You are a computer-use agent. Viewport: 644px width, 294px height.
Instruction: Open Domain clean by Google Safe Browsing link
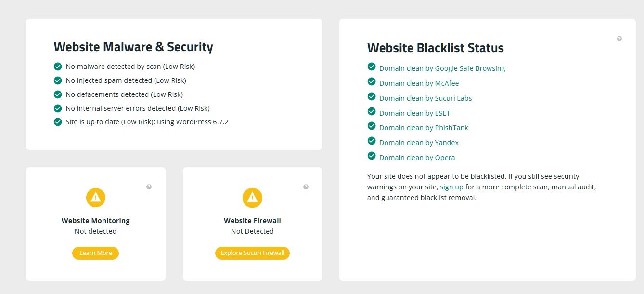[442, 68]
